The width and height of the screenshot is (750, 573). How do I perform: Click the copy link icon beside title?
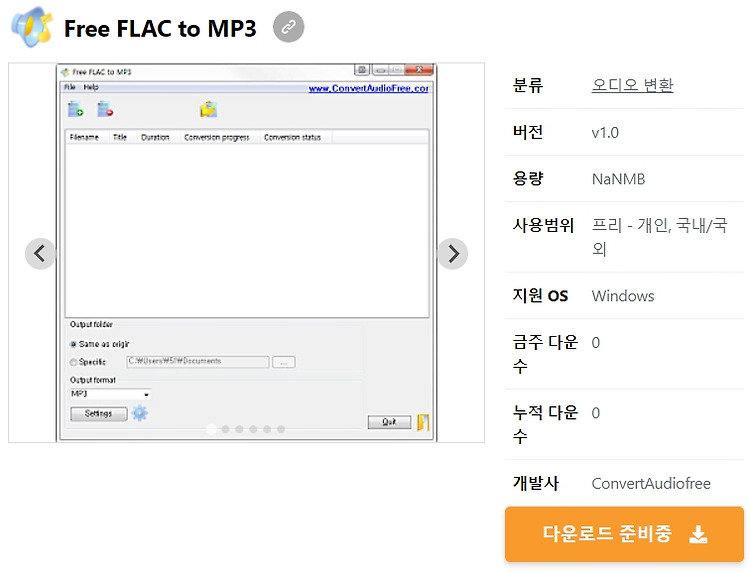click(288, 27)
